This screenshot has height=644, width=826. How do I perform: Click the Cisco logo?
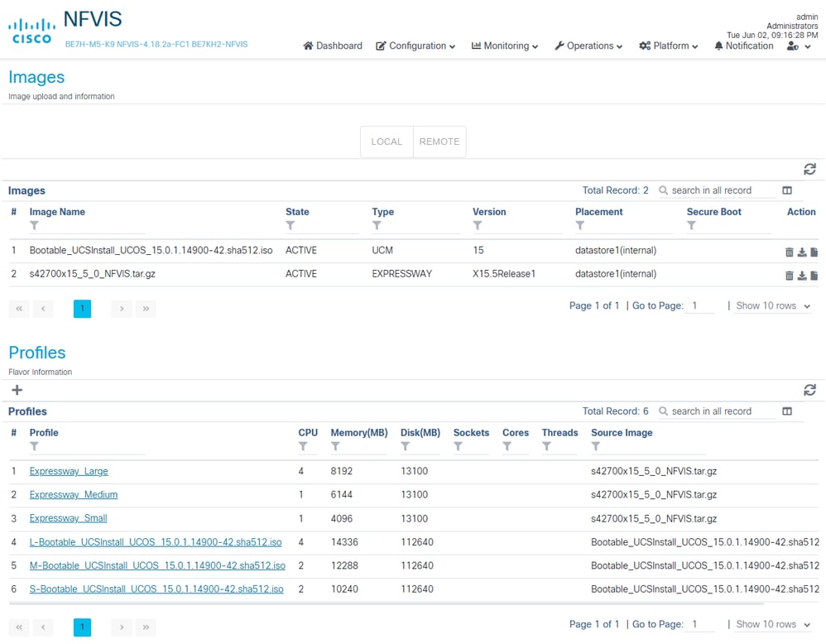click(31, 31)
